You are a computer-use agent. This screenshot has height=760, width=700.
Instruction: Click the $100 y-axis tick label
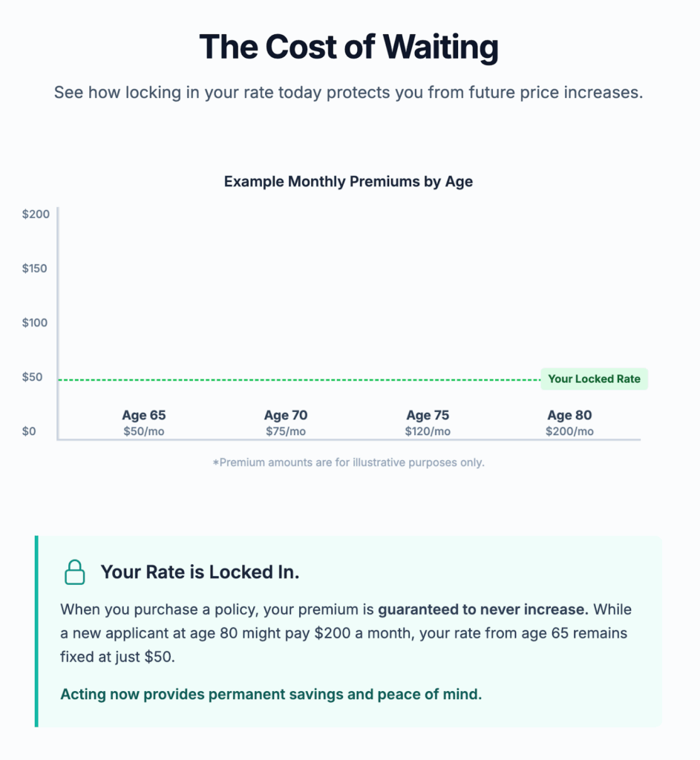[36, 323]
